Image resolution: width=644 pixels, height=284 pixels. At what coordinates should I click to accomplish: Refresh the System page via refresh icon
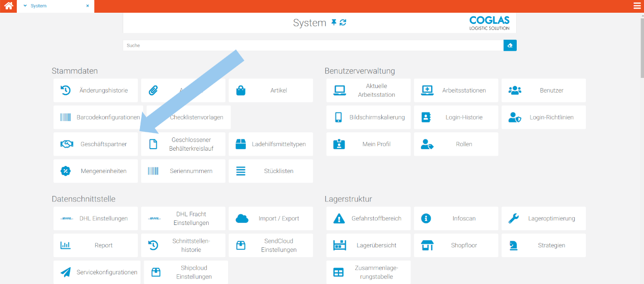pos(343,22)
